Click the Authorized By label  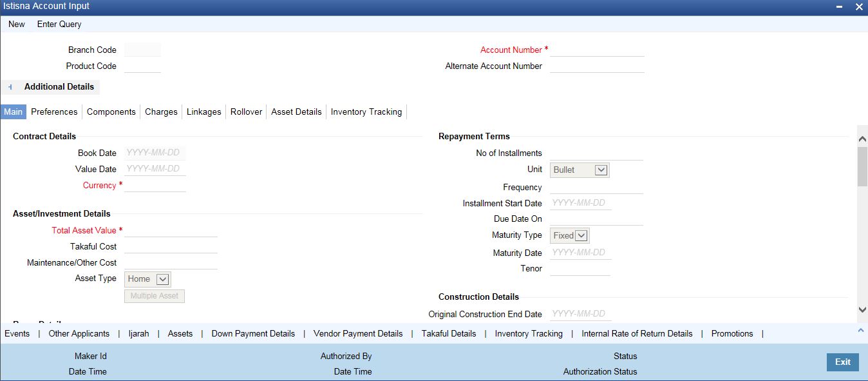(x=346, y=356)
